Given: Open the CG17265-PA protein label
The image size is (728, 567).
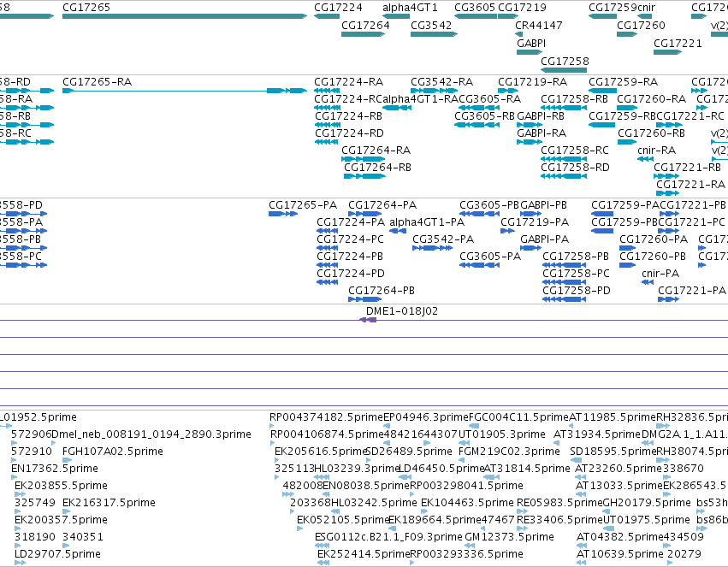Looking at the screenshot, I should (303, 205).
